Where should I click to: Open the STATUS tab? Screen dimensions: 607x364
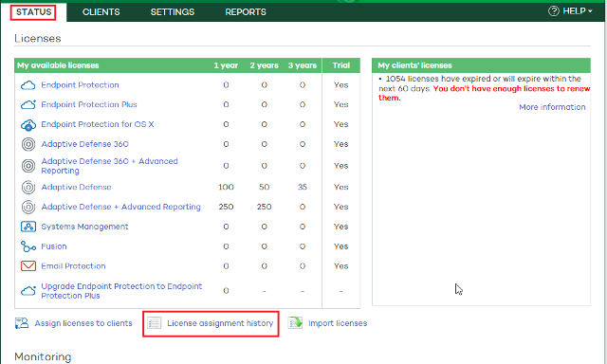33,12
